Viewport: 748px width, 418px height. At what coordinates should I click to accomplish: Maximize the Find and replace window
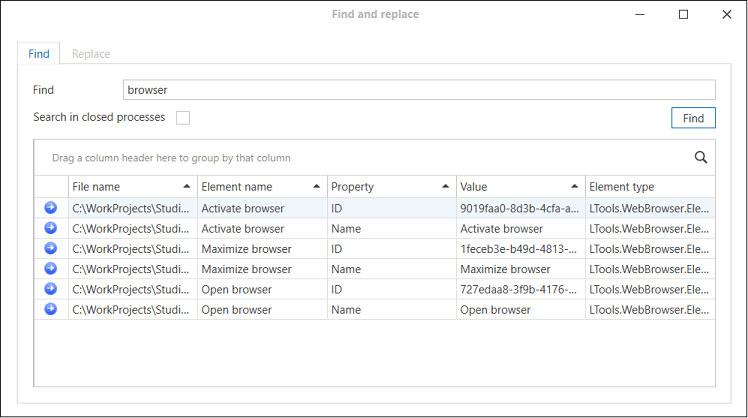(x=684, y=15)
